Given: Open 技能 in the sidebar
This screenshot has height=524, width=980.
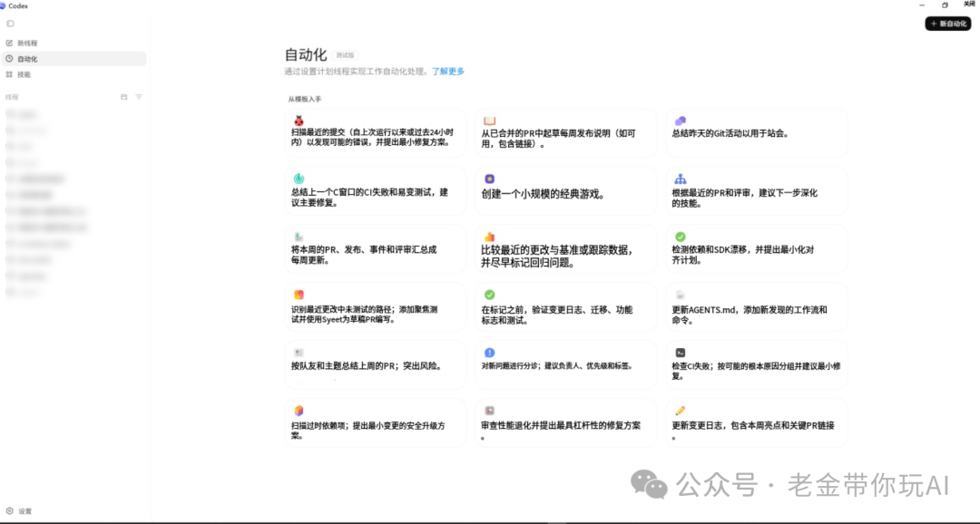Looking at the screenshot, I should point(73,74).
